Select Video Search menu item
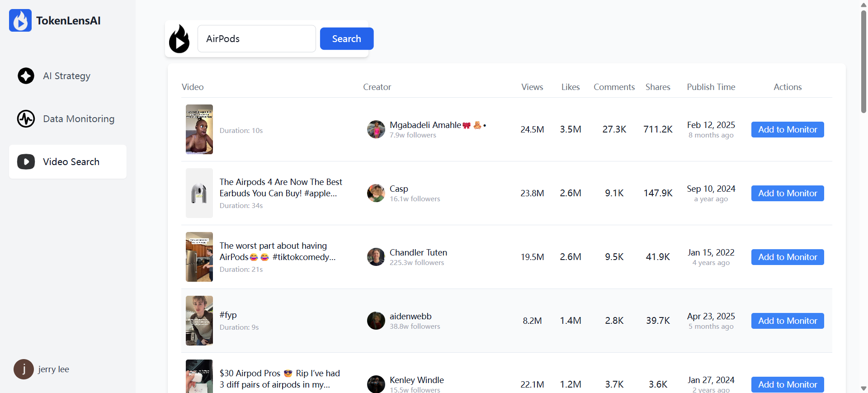Viewport: 868px width, 393px height. click(68, 161)
